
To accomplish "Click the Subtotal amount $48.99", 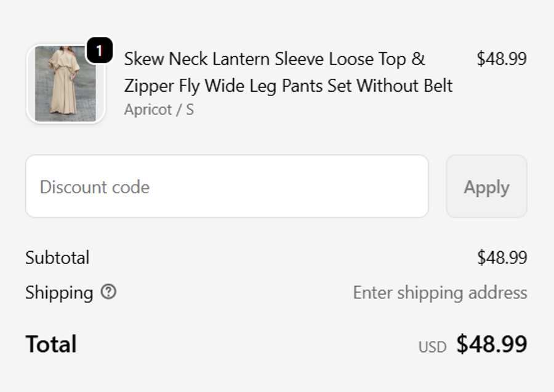I will point(502,257).
